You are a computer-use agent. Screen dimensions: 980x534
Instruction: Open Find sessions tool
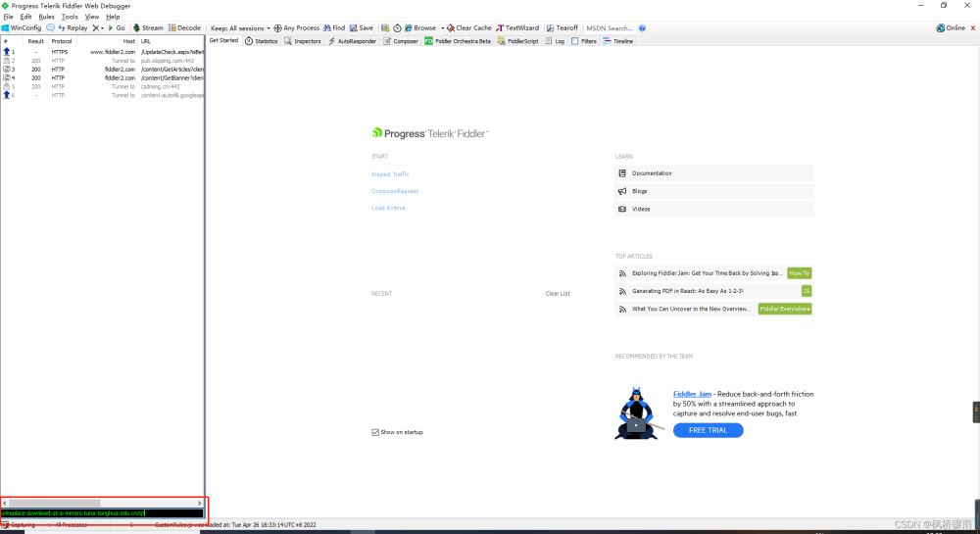(334, 28)
